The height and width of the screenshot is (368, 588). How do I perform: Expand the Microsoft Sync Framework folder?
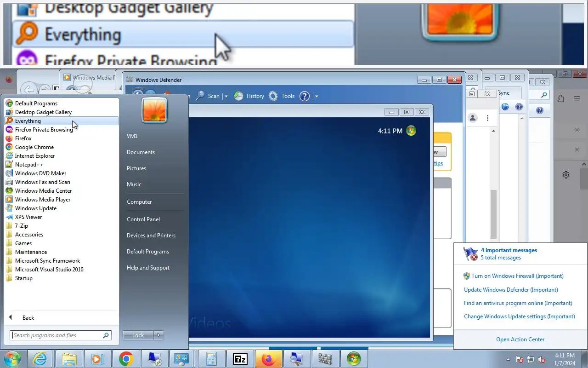[62, 261]
